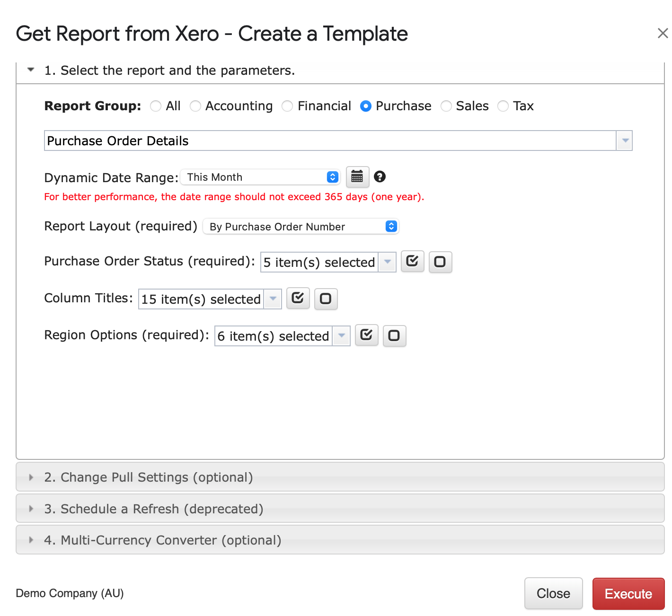Select the All report group
Screen dimensions: 672x616
tap(156, 106)
